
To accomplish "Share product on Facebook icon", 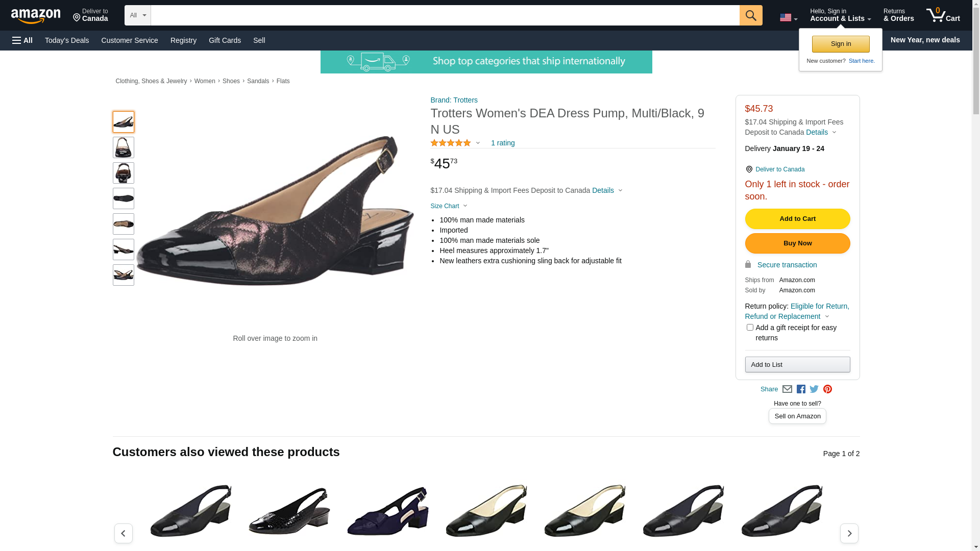I will pyautogui.click(x=801, y=389).
